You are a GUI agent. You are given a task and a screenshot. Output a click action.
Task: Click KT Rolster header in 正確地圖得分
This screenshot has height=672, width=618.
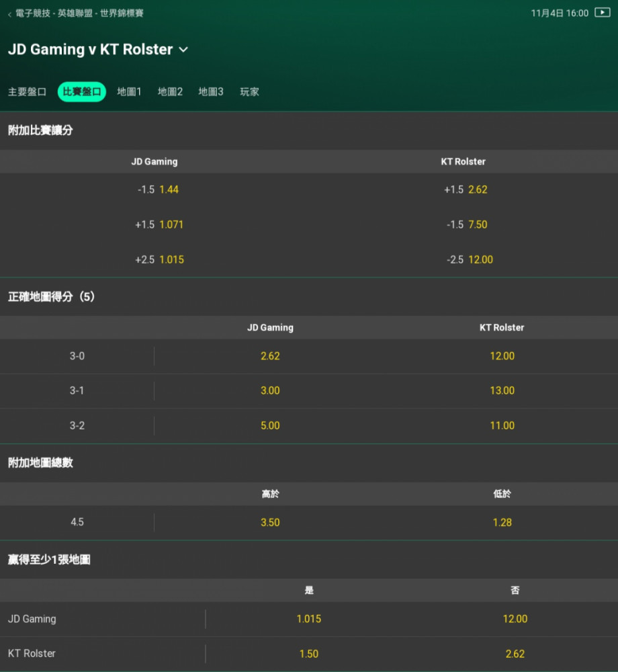502,328
